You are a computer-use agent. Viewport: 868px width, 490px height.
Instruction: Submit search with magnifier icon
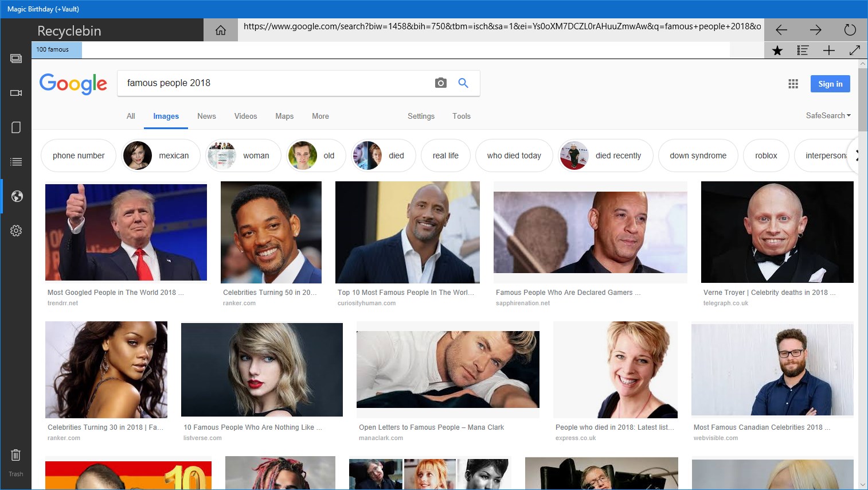click(463, 83)
